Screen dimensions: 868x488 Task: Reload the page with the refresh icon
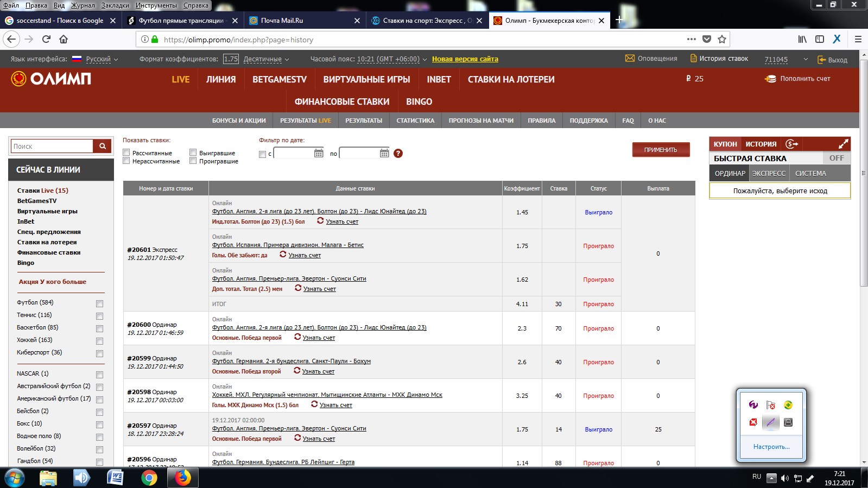pos(46,39)
